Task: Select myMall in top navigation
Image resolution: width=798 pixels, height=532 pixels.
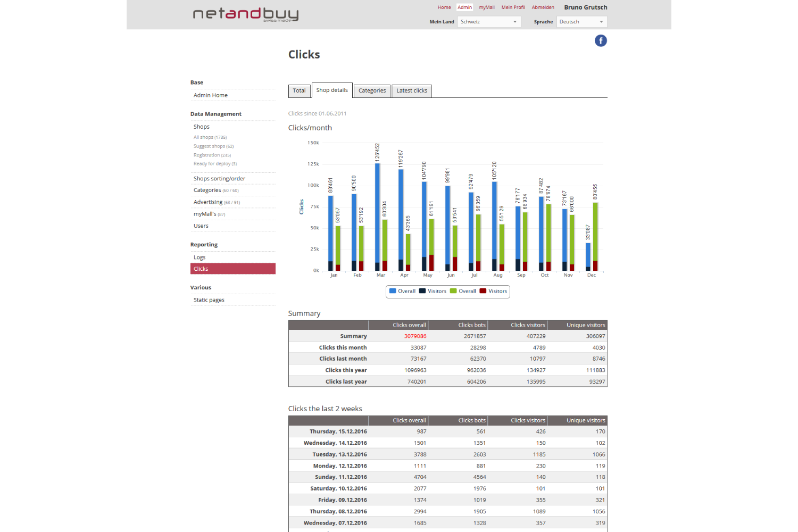Action: pyautogui.click(x=486, y=7)
